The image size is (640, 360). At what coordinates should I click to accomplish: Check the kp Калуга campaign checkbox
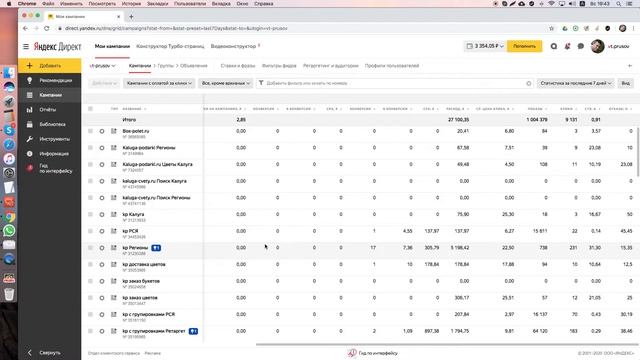90,214
